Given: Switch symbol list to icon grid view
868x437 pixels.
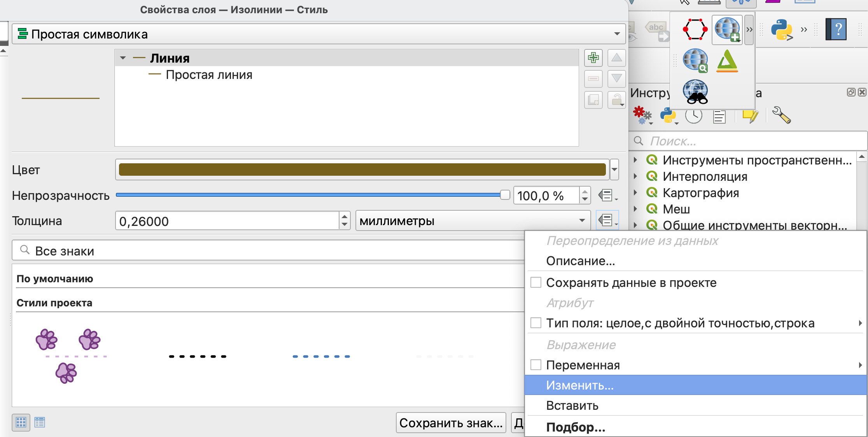Looking at the screenshot, I should click(x=21, y=422).
